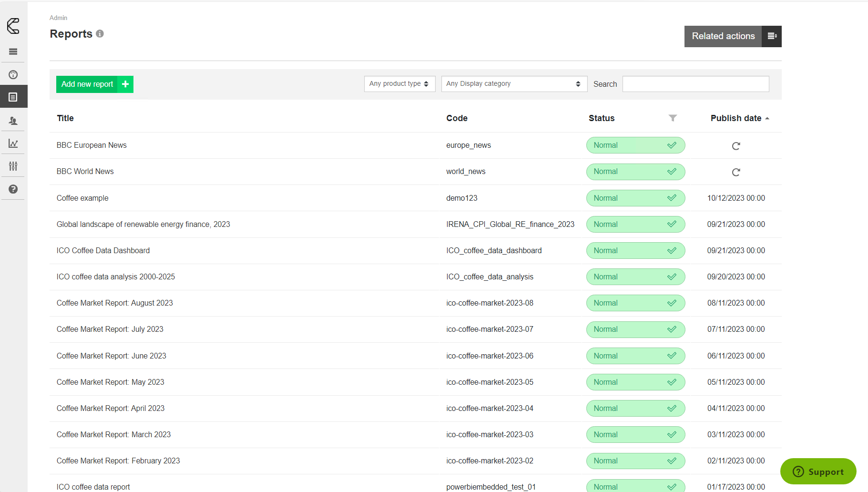Open the Any product type dropdown
Viewport: 868px width, 492px height.
(399, 84)
